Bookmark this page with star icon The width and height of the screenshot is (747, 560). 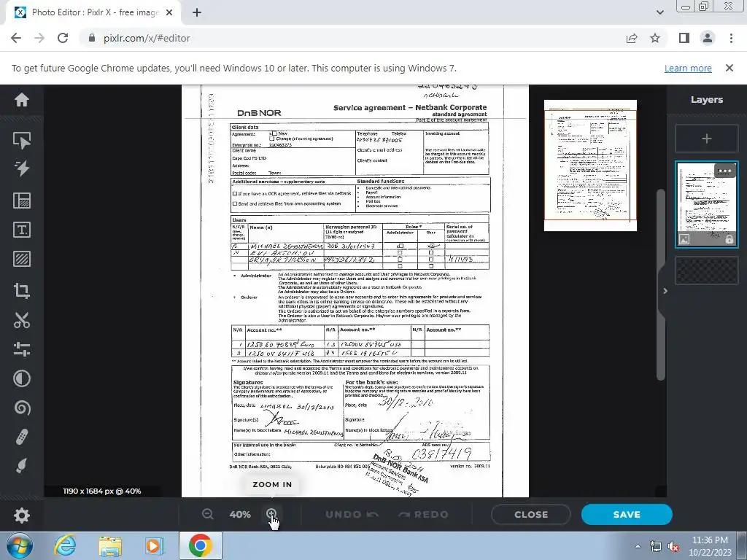pyautogui.click(x=655, y=38)
